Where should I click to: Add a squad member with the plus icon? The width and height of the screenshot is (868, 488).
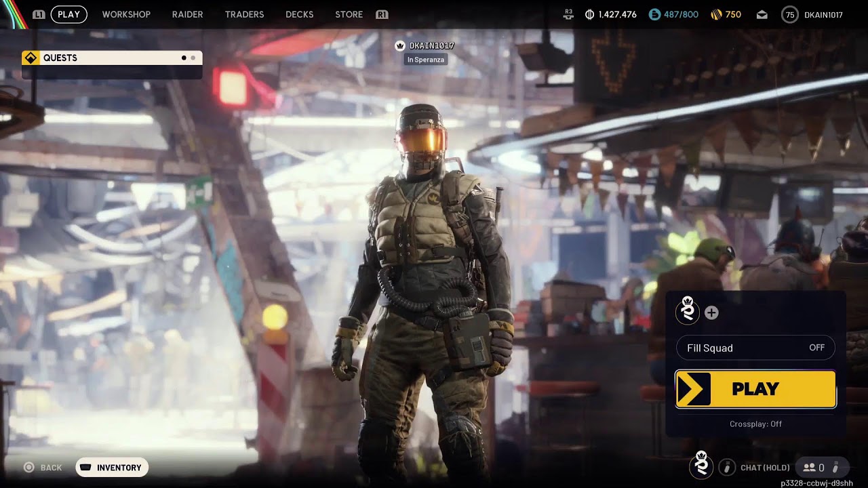click(711, 312)
